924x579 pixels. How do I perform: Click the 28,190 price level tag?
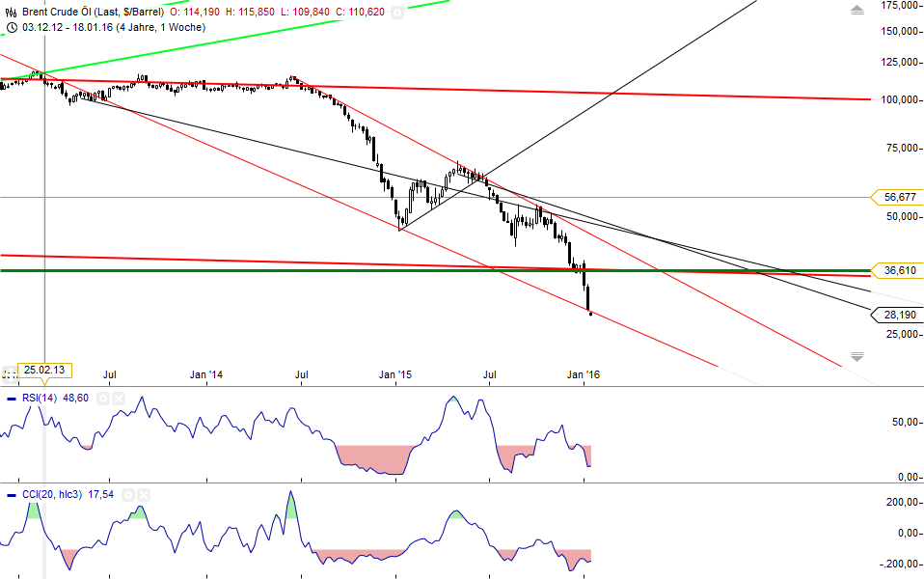click(x=898, y=316)
